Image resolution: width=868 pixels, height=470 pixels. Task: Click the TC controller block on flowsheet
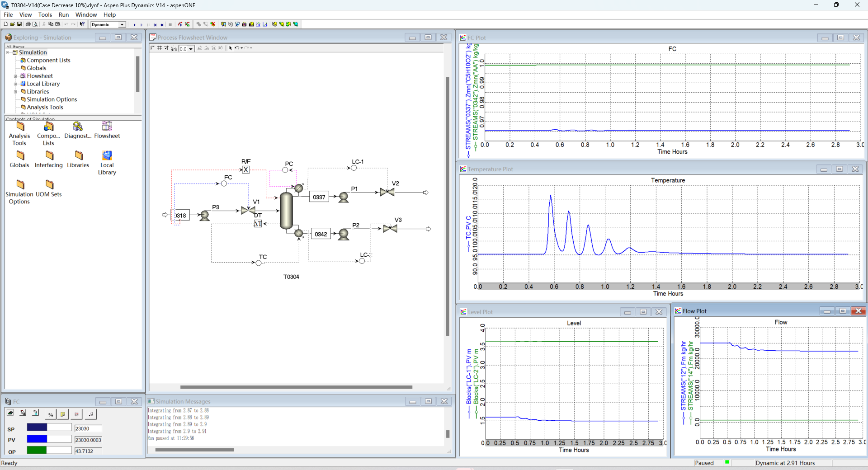pyautogui.click(x=259, y=263)
